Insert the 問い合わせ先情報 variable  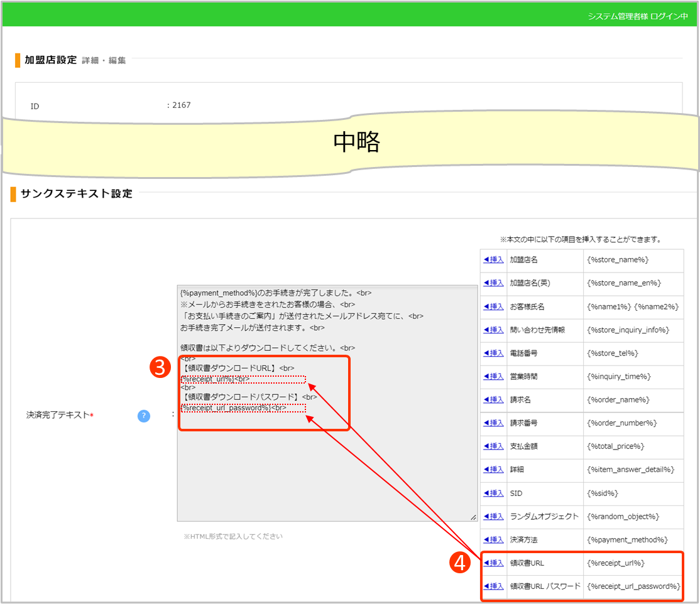pyautogui.click(x=493, y=330)
